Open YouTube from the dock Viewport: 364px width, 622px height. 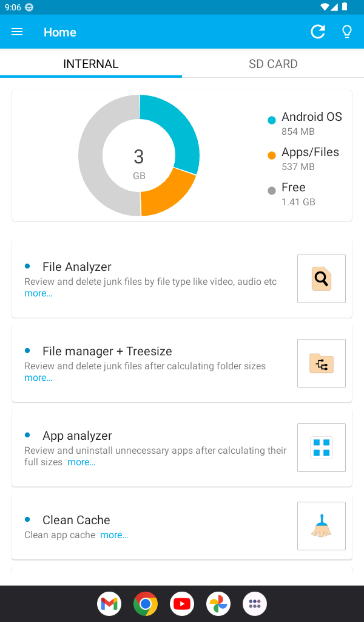tap(182, 604)
